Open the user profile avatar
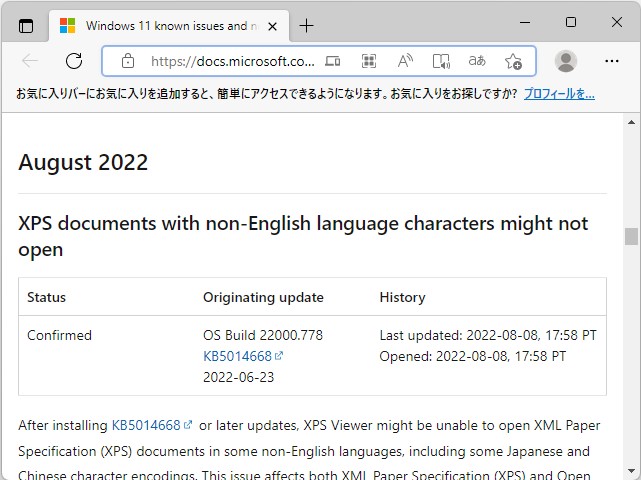 (566, 61)
